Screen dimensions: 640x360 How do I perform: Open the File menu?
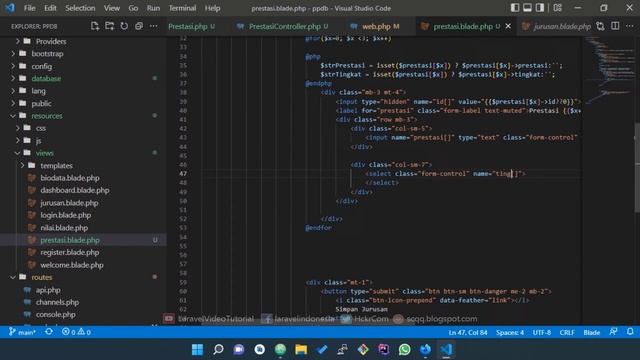click(x=29, y=8)
